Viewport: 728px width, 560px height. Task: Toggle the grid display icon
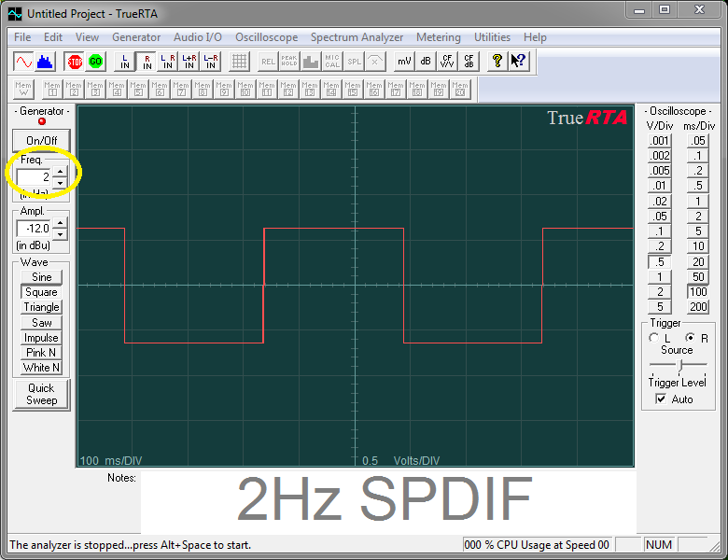(x=240, y=62)
